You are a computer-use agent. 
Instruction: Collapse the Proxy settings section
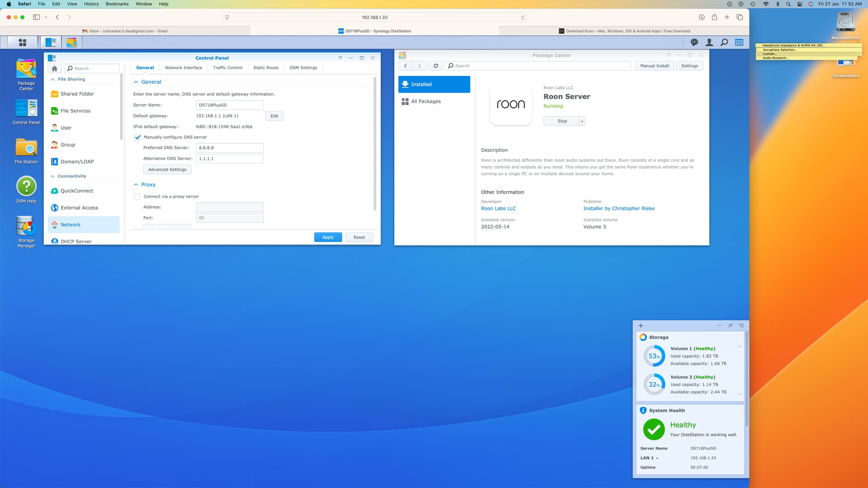[x=136, y=185]
